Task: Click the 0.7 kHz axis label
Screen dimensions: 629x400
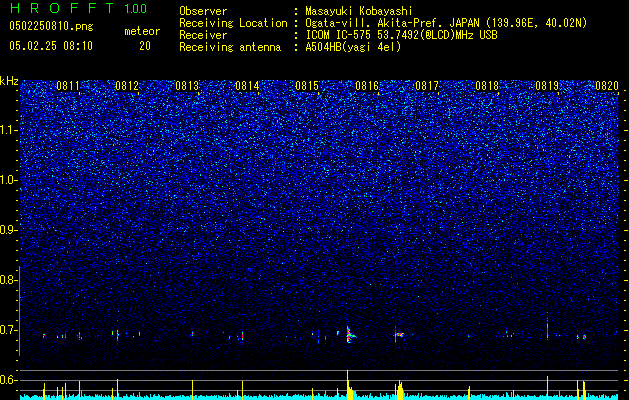Action: coord(8,330)
